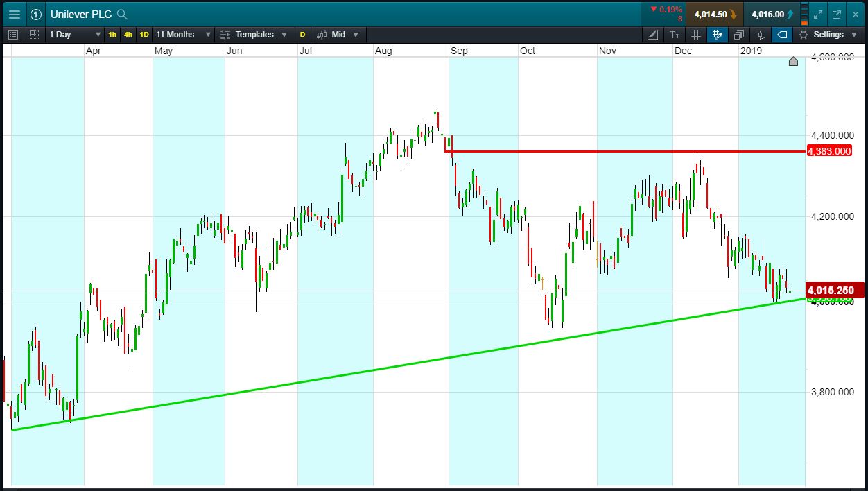
Task: Open the Mid price type dropdown
Action: click(x=338, y=34)
